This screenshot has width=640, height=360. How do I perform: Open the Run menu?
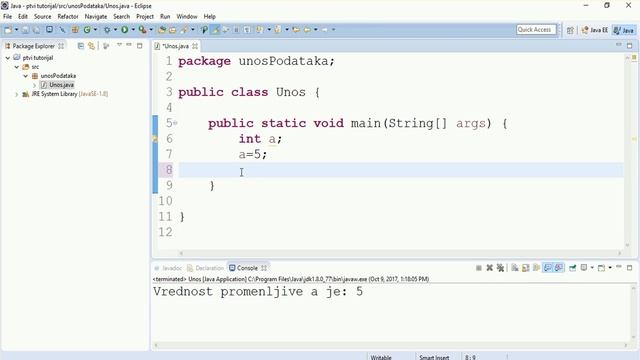click(x=165, y=16)
